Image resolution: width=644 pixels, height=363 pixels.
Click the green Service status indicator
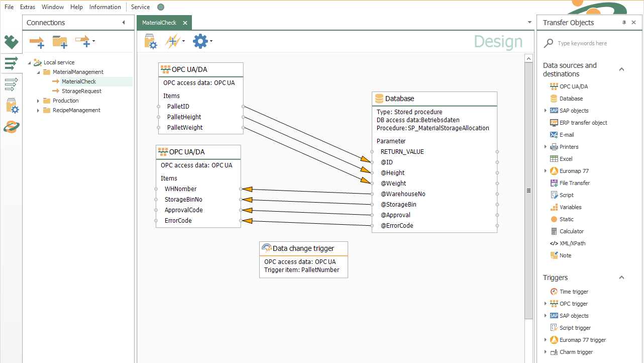(x=161, y=7)
